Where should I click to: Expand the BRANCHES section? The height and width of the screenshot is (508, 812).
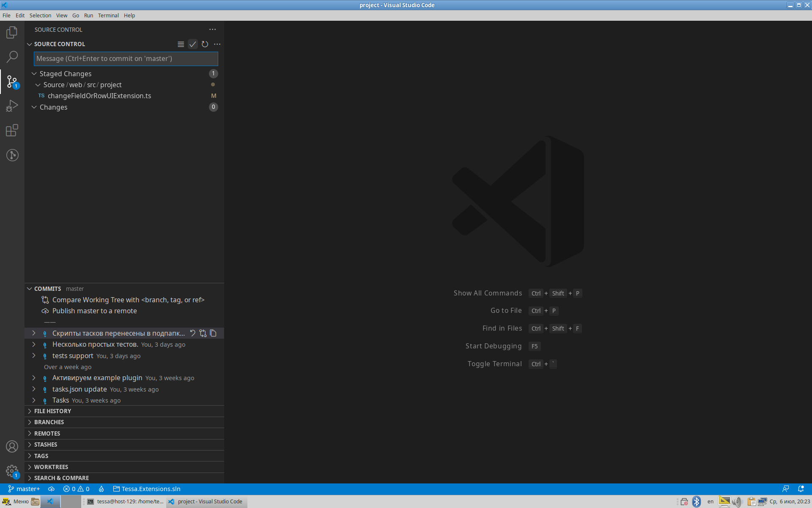pos(49,422)
